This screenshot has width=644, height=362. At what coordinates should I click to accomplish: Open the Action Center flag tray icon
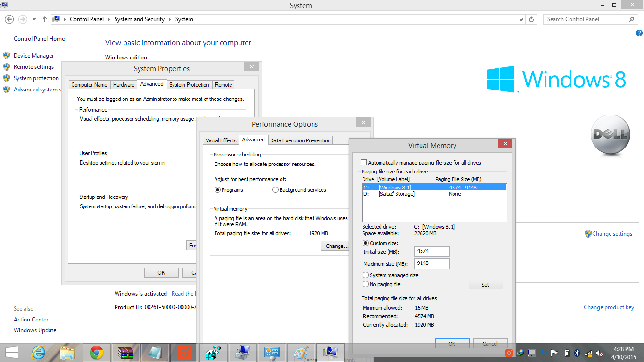[555, 353]
